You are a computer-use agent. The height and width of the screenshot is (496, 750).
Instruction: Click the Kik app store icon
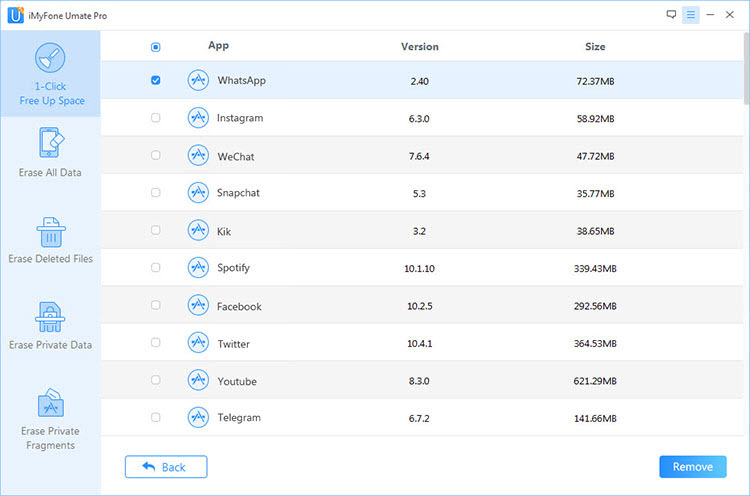point(198,230)
